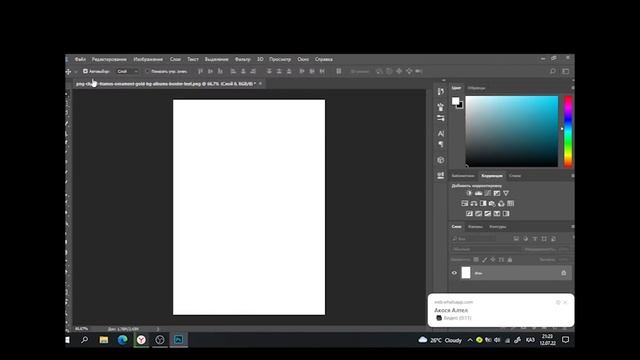The width and height of the screenshot is (640, 360).
Task: Click the rainbow hue slider
Action: click(568, 131)
